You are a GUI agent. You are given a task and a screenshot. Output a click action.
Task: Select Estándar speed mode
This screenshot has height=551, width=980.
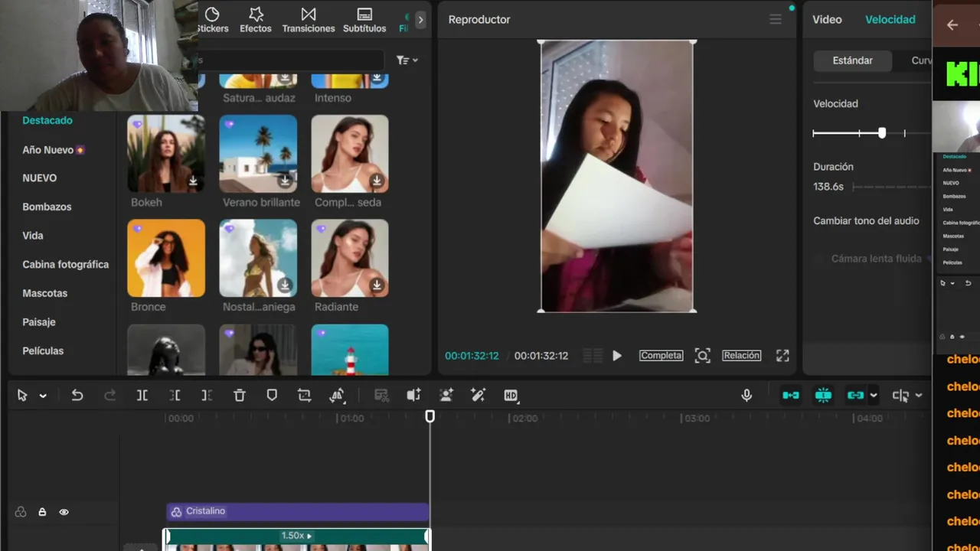coord(852,60)
